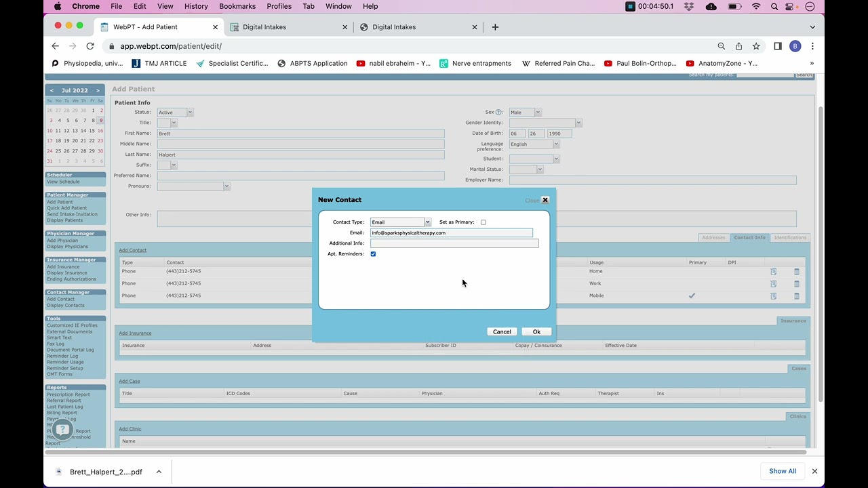868x488 pixels.
Task: Bookmark this page with star icon
Action: click(x=756, y=46)
